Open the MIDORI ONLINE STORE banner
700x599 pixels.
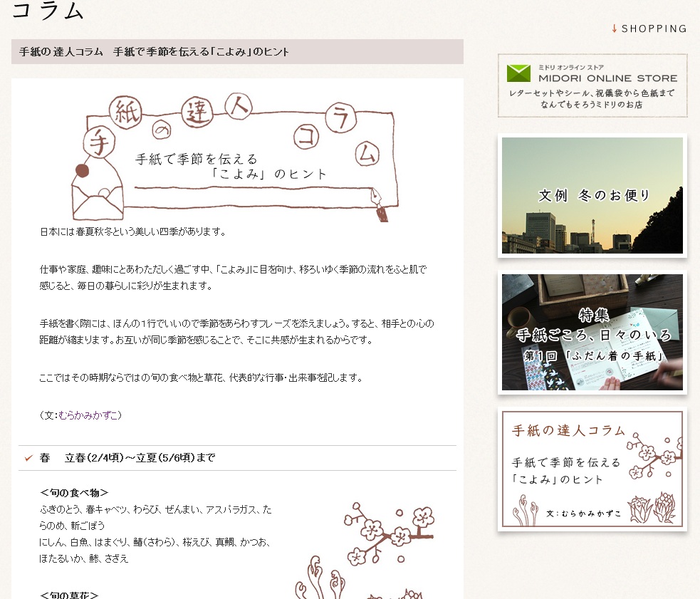pyautogui.click(x=592, y=85)
